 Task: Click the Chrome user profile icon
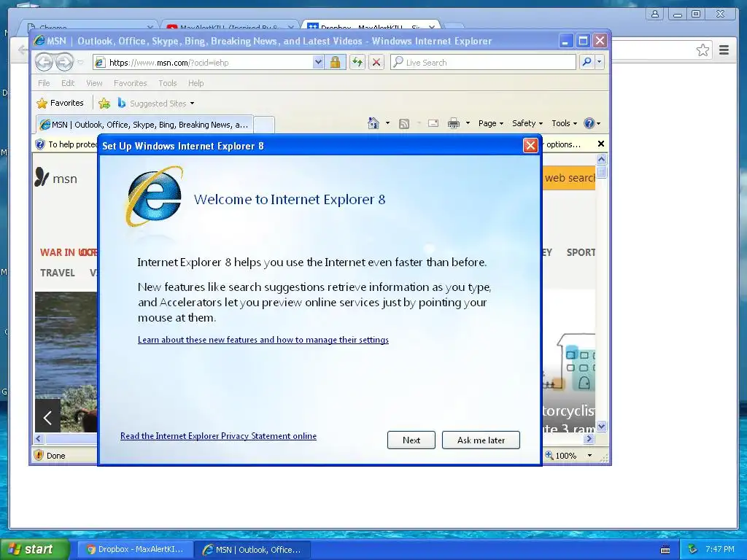(655, 14)
